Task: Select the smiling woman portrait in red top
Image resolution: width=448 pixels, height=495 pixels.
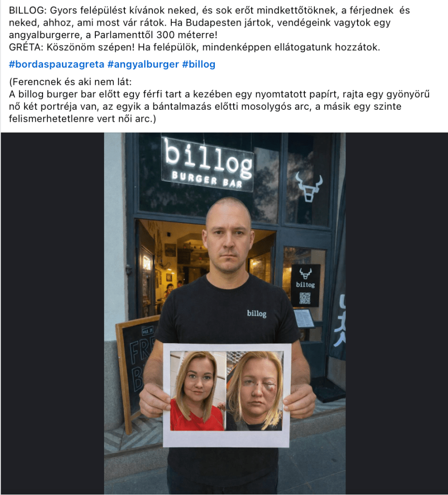Action: (x=198, y=391)
